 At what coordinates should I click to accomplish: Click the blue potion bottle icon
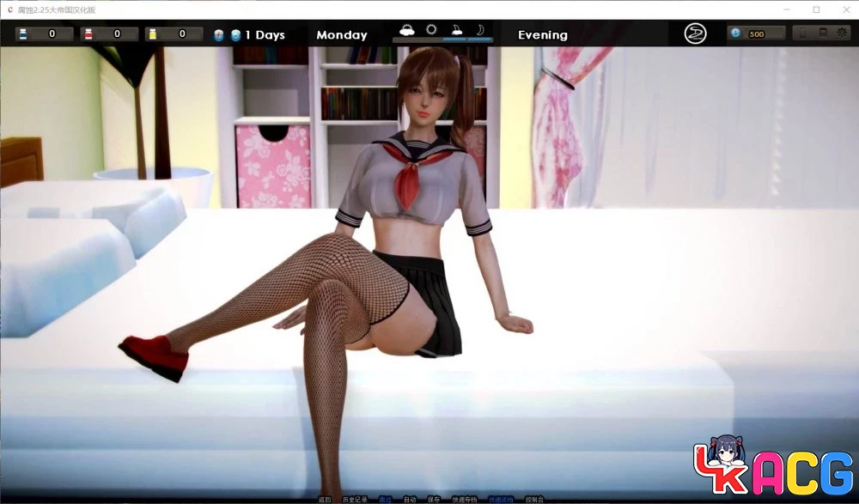(23, 34)
